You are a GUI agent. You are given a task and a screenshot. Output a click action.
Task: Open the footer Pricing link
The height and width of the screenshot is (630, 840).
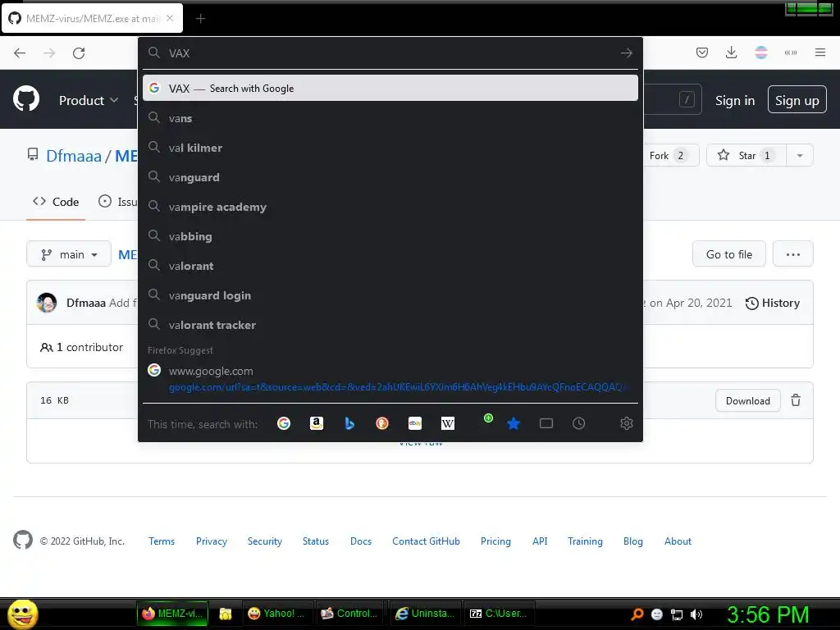tap(495, 541)
